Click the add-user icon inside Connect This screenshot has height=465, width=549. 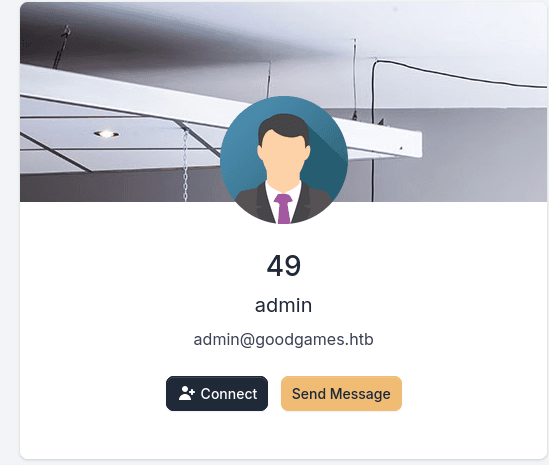(x=187, y=393)
